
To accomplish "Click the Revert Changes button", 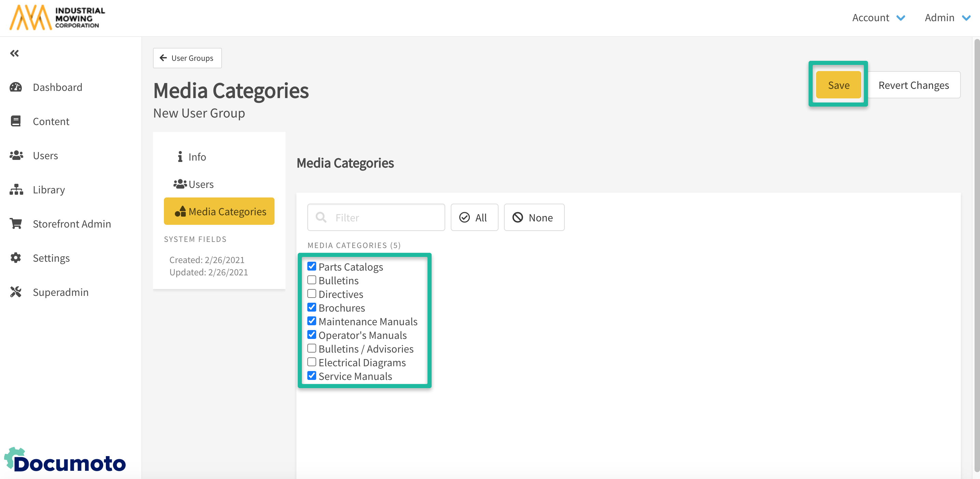I will (913, 85).
